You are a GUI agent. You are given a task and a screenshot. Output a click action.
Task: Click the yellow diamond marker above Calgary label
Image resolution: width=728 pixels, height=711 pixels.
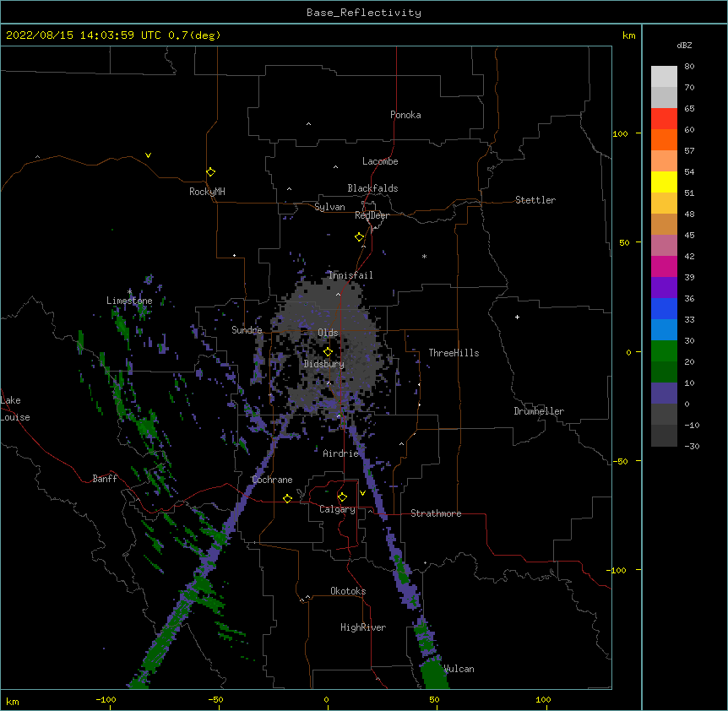point(342,497)
